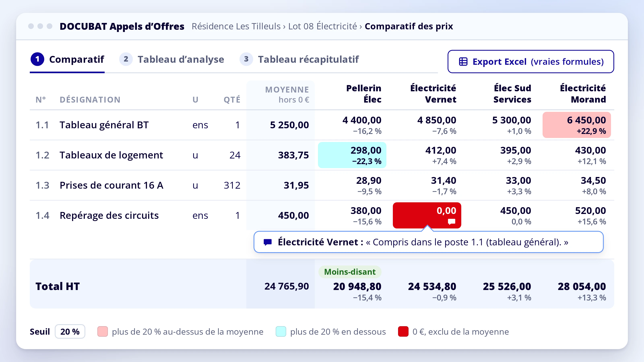Screen dimensions: 644x362
Task: Click the QTÉ column header
Action: (x=232, y=100)
